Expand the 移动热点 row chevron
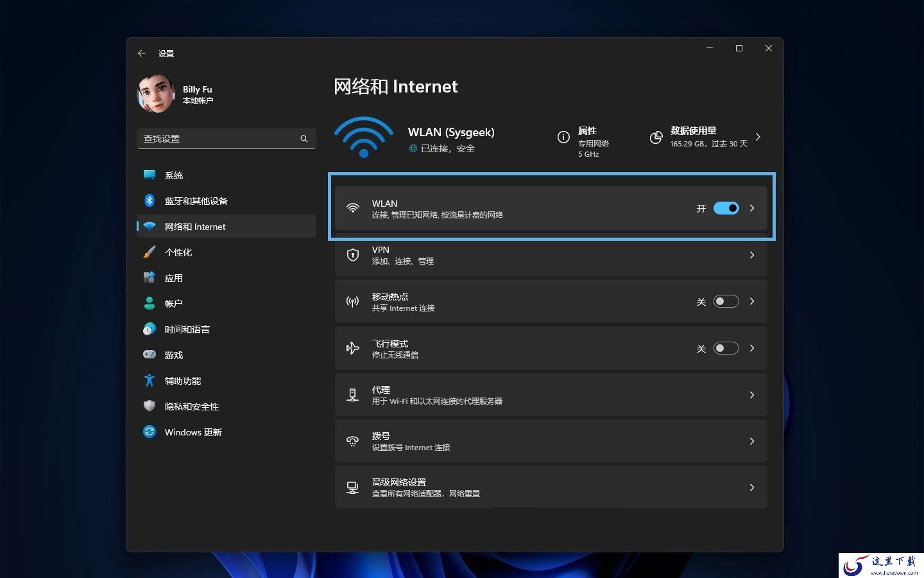The width and height of the screenshot is (924, 578). 752,301
